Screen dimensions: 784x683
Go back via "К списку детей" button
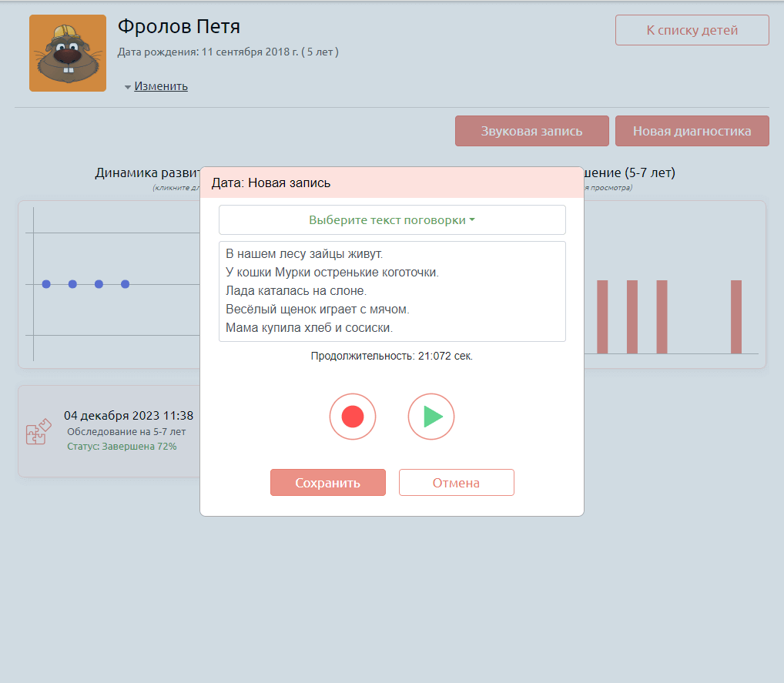coord(692,30)
